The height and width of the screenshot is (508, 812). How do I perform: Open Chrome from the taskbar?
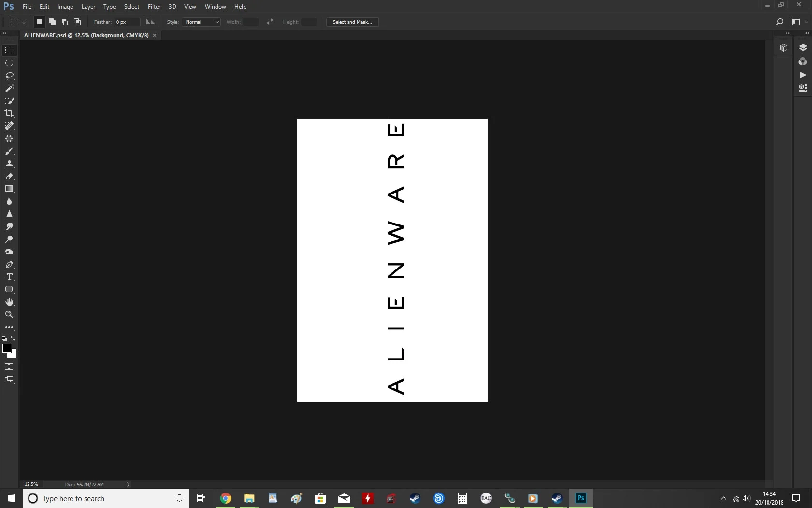[x=226, y=498]
